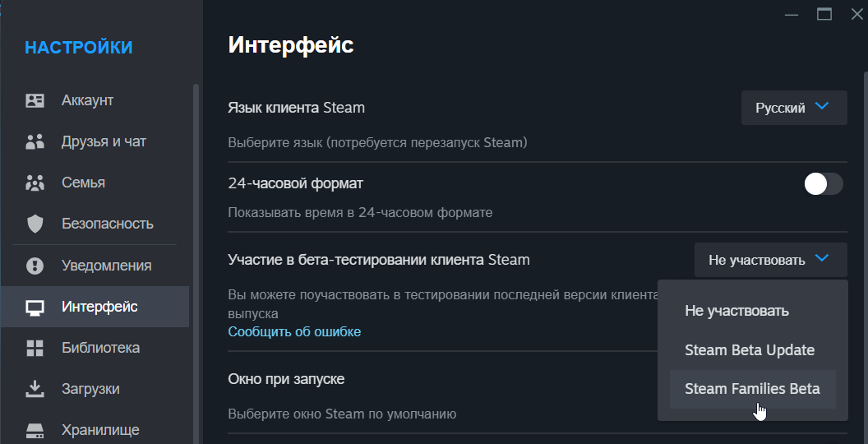The width and height of the screenshot is (868, 444).
Task: Click the Family group icon
Action: pyautogui.click(x=35, y=183)
